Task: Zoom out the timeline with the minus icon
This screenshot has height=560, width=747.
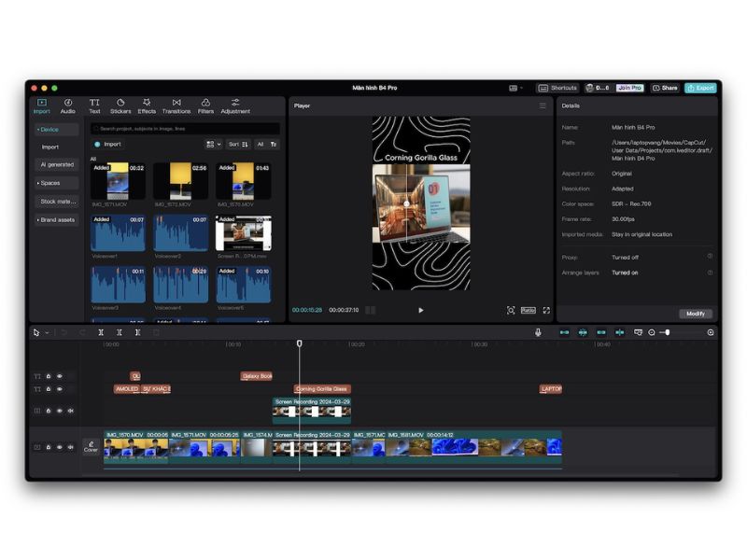Action: click(x=651, y=332)
